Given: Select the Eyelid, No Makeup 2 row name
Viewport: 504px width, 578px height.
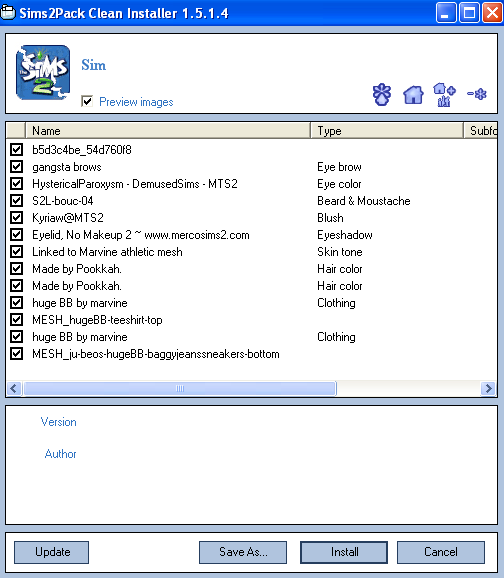Looking at the screenshot, I should pos(141,234).
